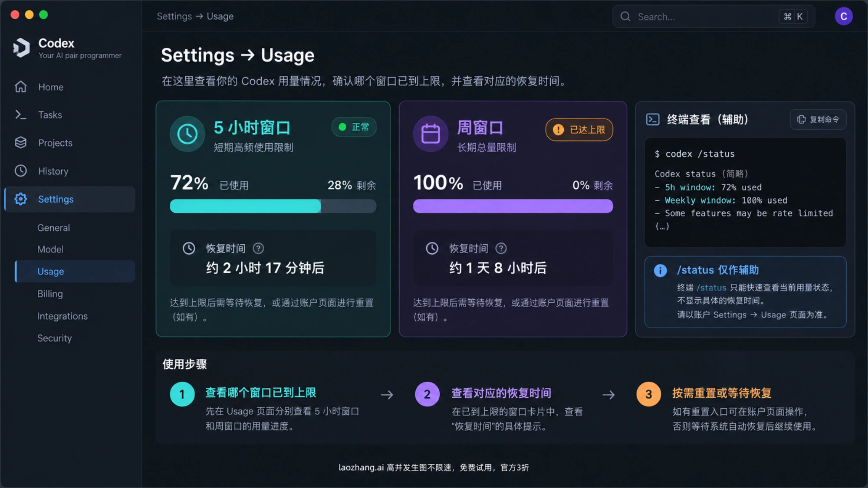Screen dimensions: 868x488
Task: Click the 正常 status badge
Action: click(x=354, y=127)
